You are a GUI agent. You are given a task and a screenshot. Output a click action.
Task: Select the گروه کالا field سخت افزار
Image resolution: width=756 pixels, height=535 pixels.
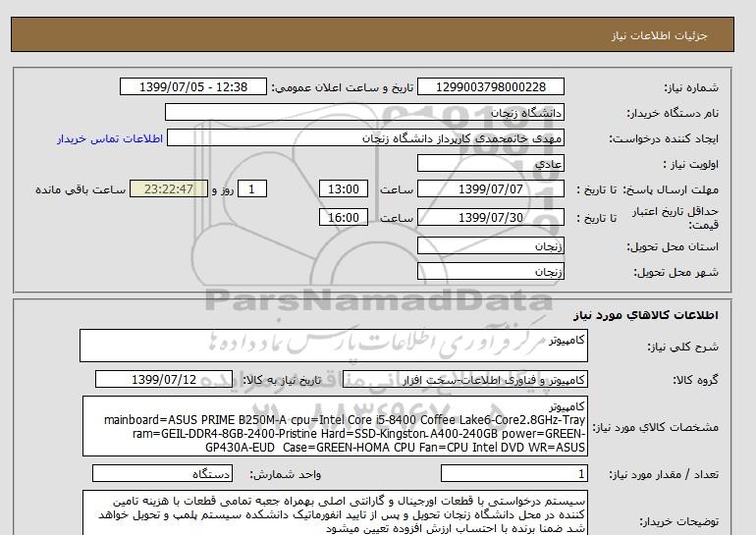tap(464, 380)
